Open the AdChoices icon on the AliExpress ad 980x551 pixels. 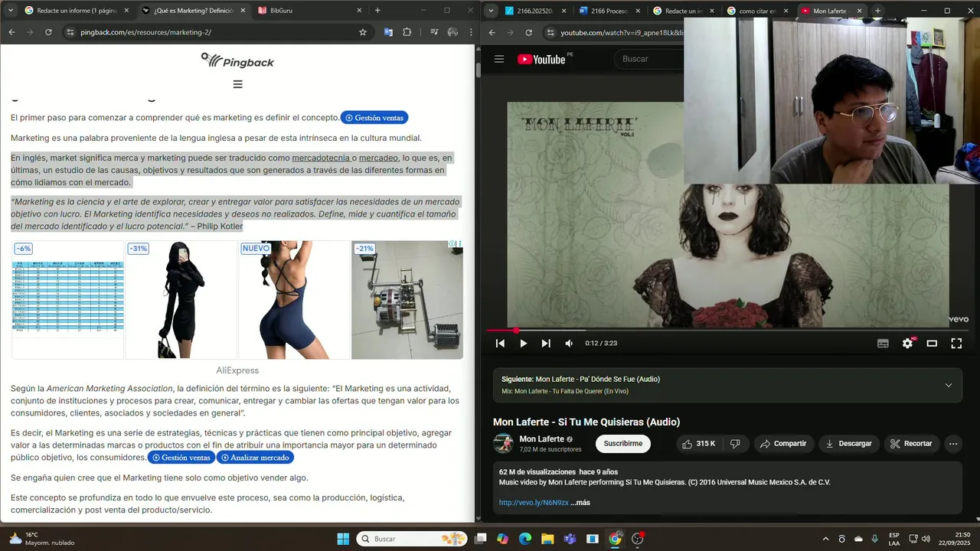click(452, 244)
